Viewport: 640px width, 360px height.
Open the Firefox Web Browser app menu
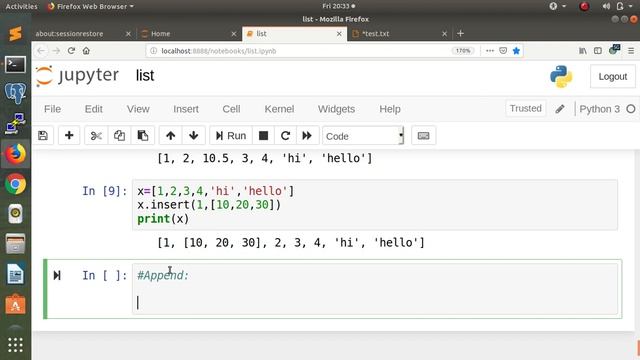click(x=91, y=6)
